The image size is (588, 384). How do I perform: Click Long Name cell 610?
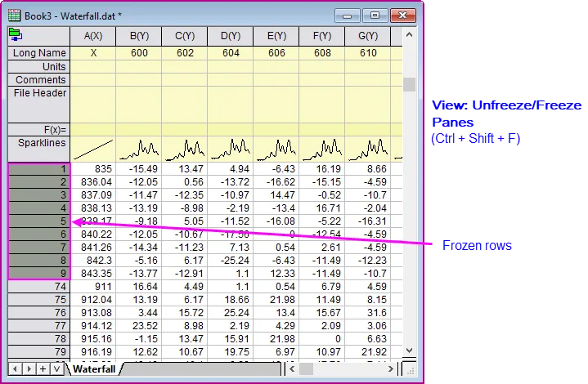(368, 53)
